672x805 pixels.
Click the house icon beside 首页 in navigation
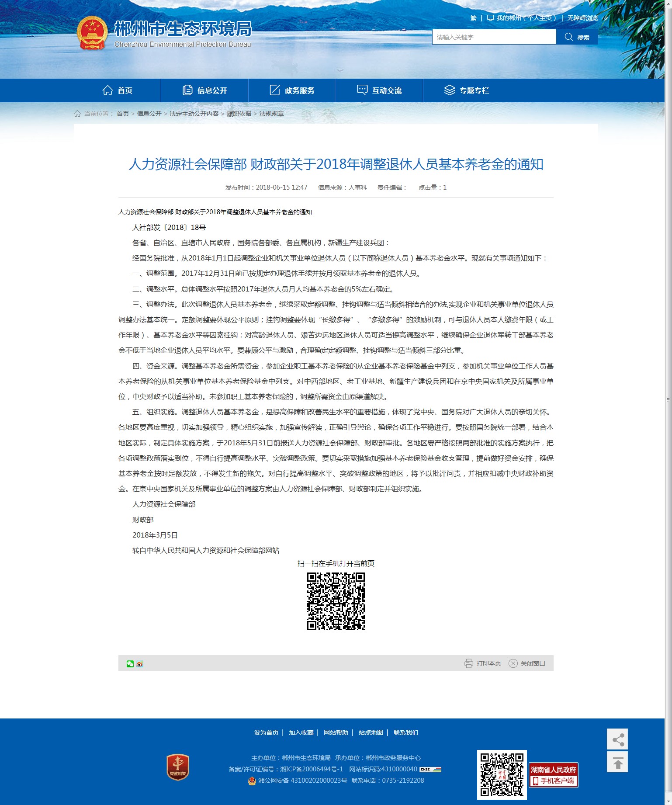pyautogui.click(x=107, y=90)
